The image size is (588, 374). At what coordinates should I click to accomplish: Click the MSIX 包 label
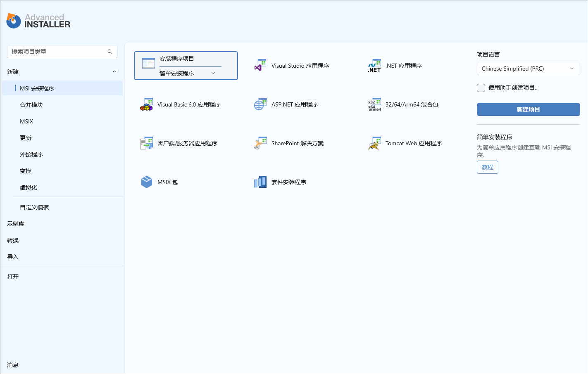[167, 182]
